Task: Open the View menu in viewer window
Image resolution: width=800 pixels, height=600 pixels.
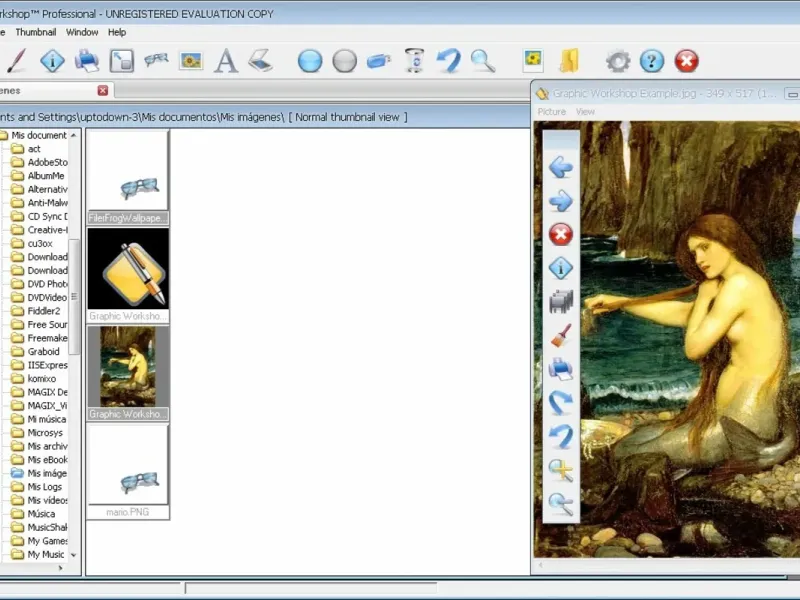Action: 585,112
